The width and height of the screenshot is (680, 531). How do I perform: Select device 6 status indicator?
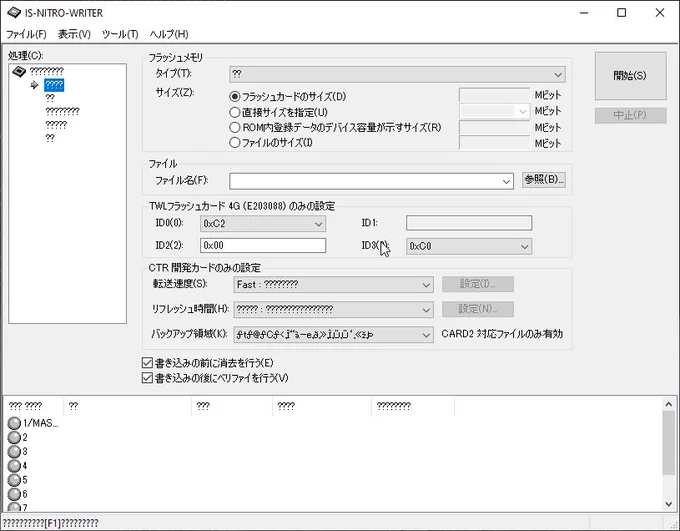[14, 494]
